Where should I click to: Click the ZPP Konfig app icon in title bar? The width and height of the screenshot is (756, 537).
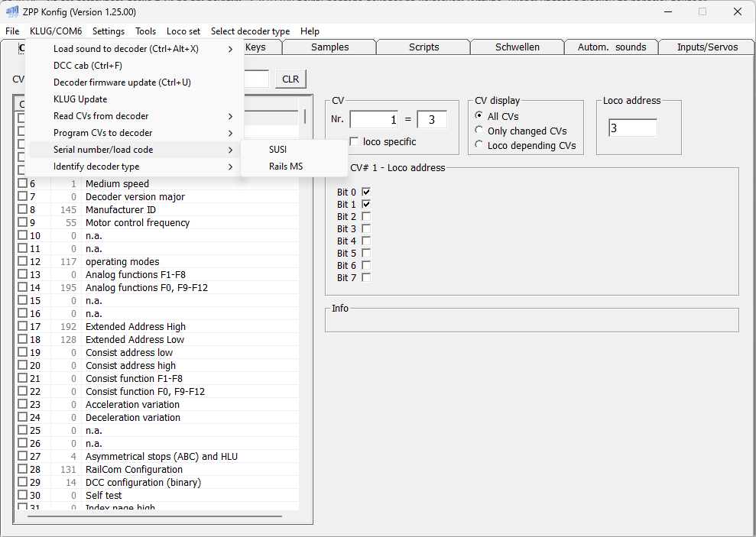(x=11, y=11)
